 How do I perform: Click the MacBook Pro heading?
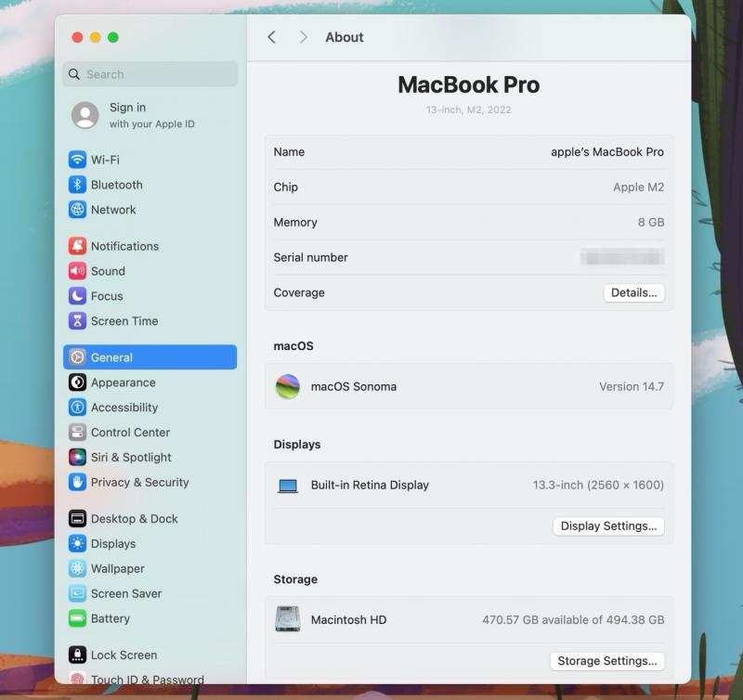pos(469,84)
